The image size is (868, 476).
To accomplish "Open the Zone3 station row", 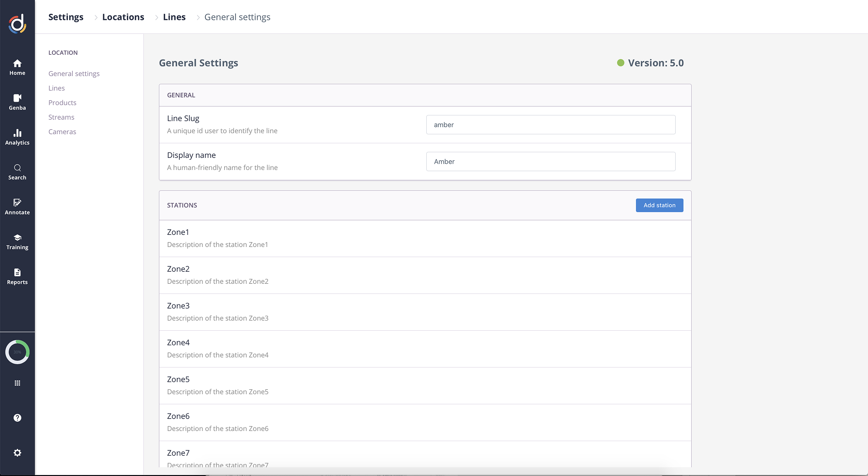I will [425, 312].
